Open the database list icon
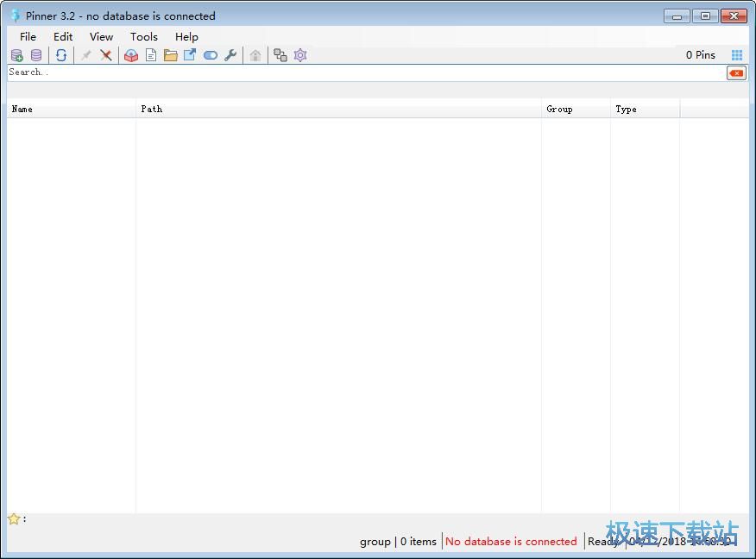756x559 pixels. coord(35,54)
